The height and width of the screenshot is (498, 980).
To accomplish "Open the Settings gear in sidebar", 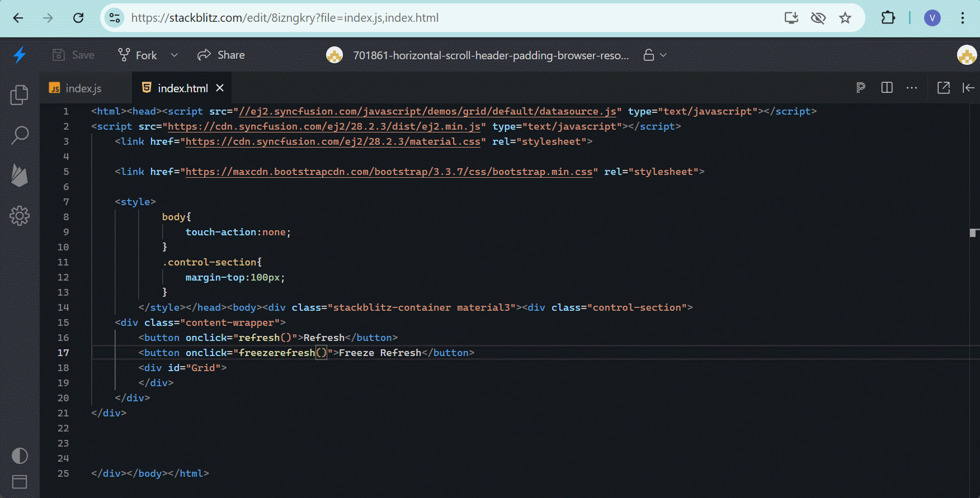I will click(20, 216).
